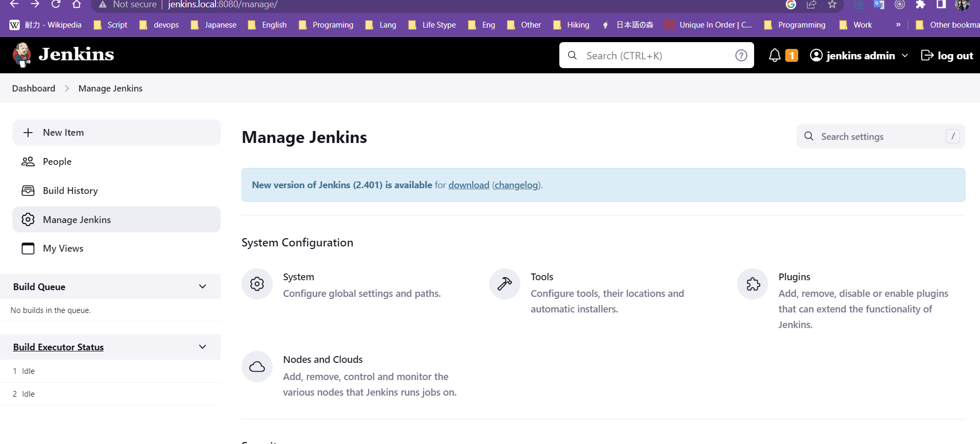Focus the Search settings field
The width and height of the screenshot is (980, 444).
coord(881,136)
